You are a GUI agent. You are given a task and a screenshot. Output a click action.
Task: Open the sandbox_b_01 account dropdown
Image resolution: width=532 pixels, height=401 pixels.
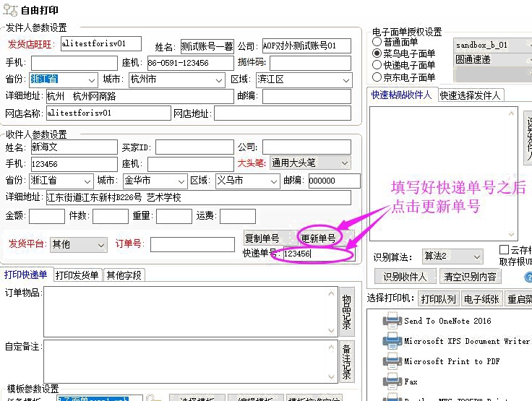(492, 45)
